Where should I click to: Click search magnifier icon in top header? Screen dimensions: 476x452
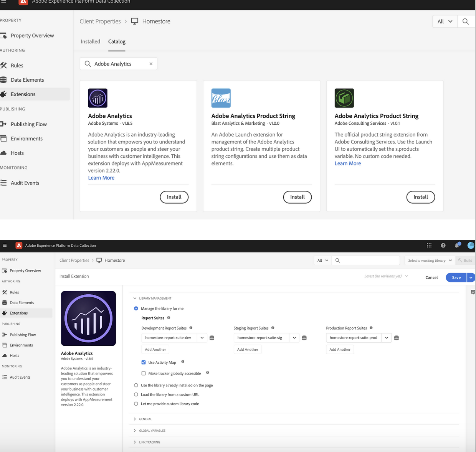465,21
